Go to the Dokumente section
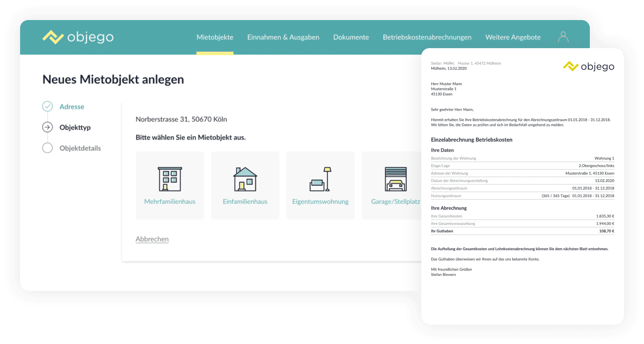This screenshot has height=344, width=644. tap(351, 37)
